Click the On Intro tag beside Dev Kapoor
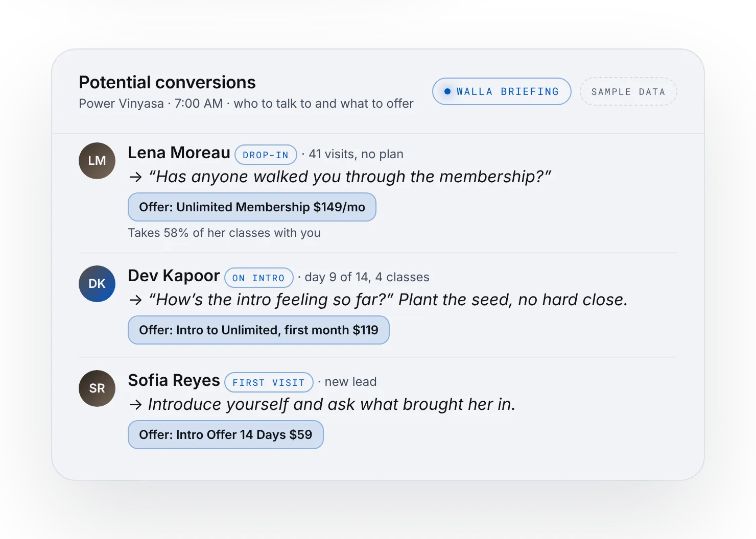756x539 pixels. point(259,278)
